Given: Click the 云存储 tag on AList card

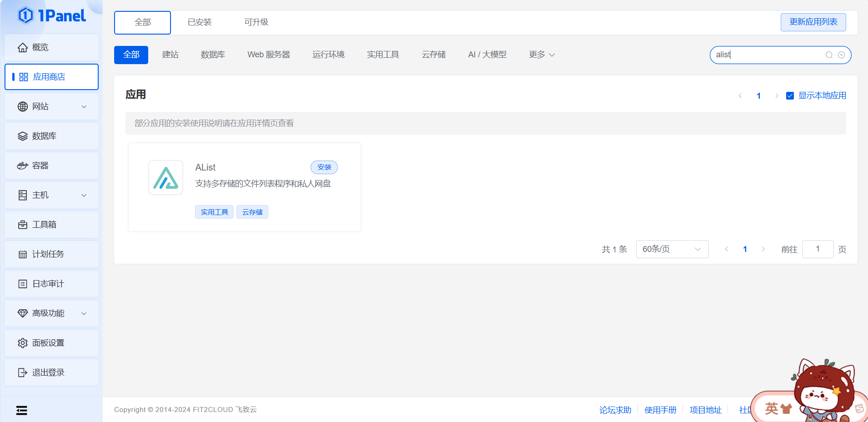Looking at the screenshot, I should tap(252, 212).
